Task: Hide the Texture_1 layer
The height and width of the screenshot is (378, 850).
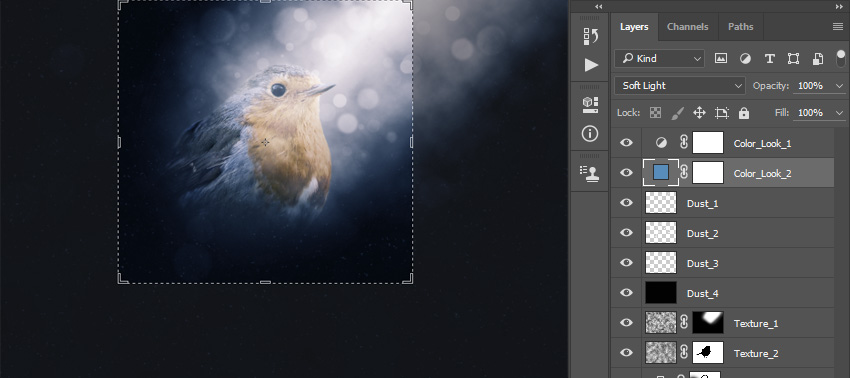Action: click(626, 323)
